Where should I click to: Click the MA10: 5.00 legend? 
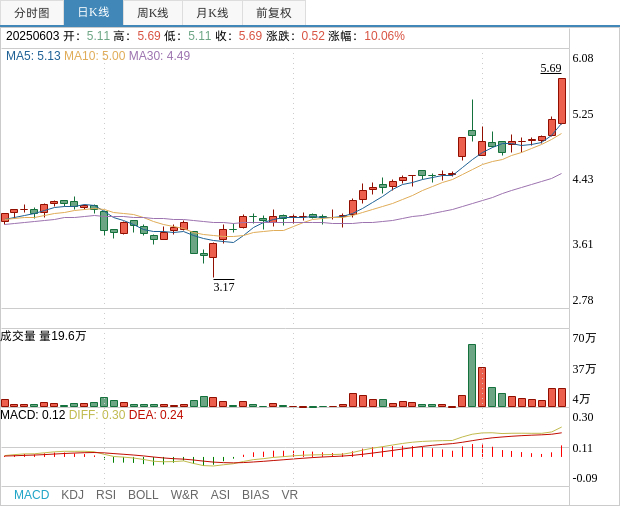[x=95, y=56]
